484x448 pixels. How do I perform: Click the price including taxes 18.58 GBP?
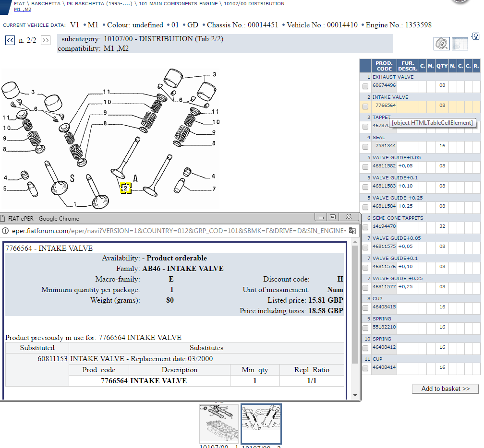(326, 311)
